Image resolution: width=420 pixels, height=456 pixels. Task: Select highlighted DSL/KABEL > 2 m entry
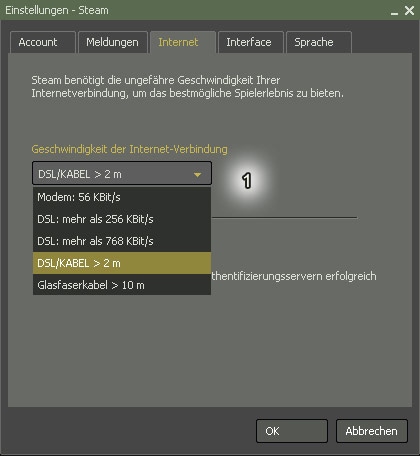(x=122, y=263)
